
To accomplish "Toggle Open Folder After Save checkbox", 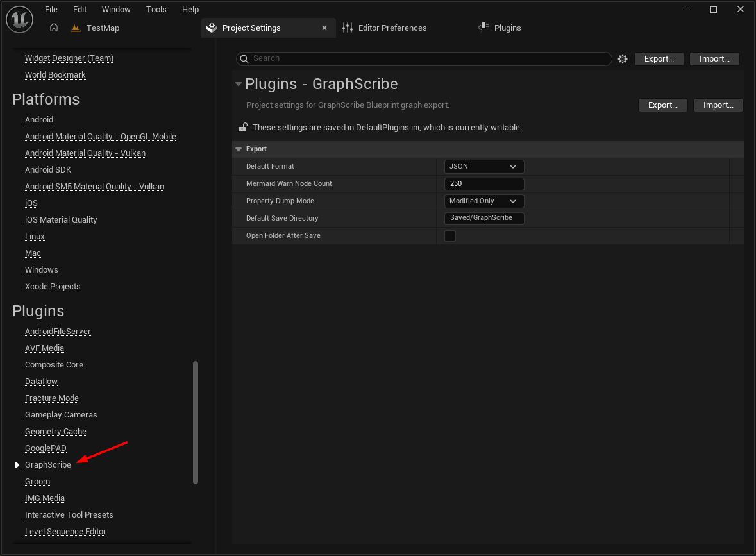I will [x=450, y=236].
